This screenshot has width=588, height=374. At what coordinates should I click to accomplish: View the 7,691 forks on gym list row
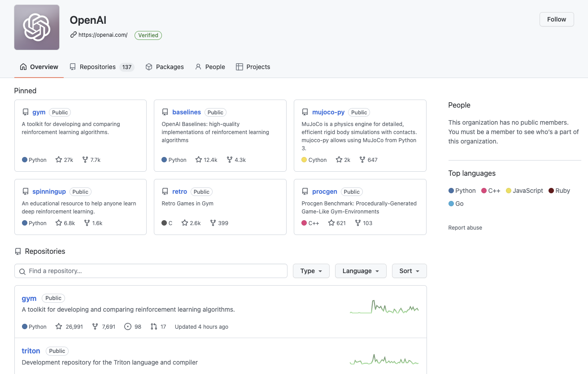point(104,326)
